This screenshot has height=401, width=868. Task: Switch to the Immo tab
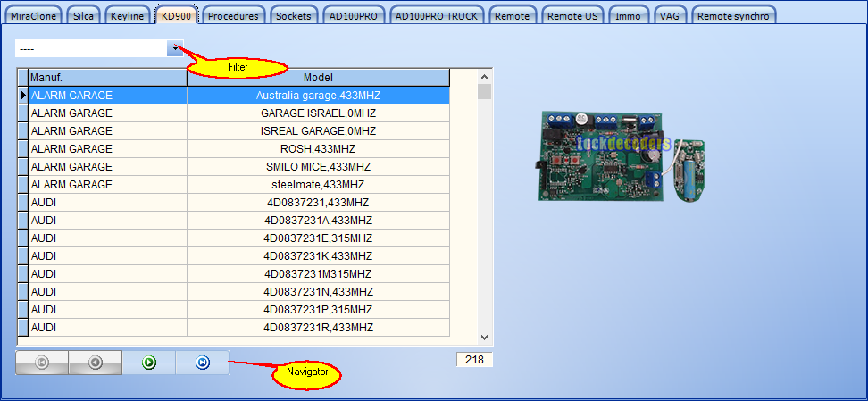[x=629, y=16]
